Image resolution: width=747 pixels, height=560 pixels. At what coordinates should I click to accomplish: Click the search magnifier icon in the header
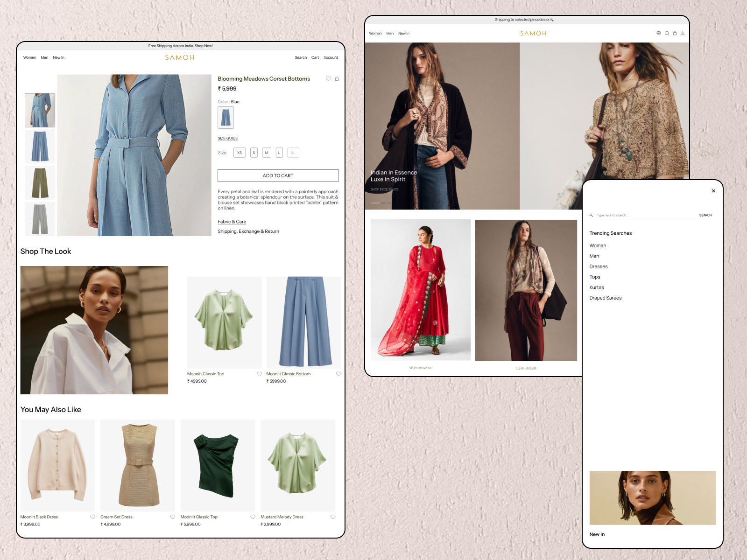point(667,33)
